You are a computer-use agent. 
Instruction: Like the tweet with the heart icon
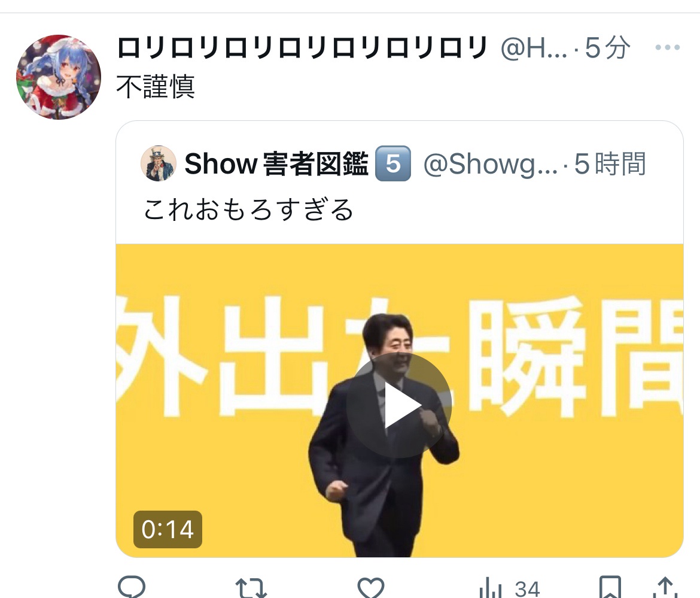click(370, 587)
